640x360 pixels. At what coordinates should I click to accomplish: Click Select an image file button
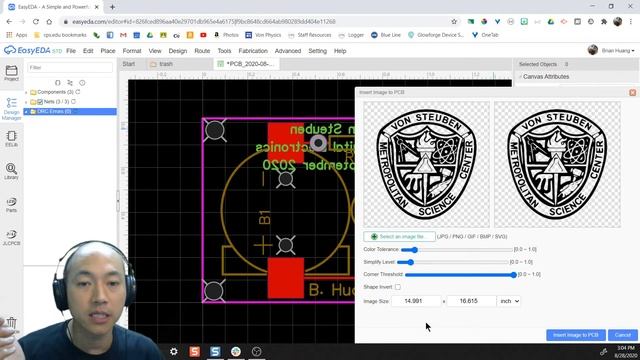click(399, 237)
